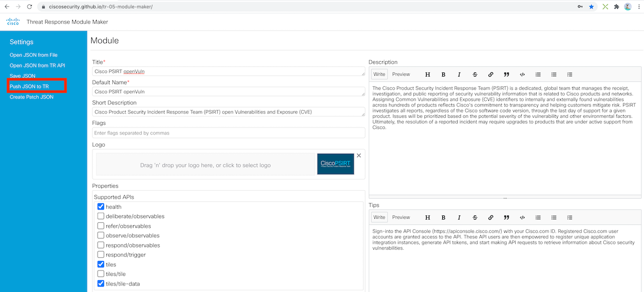
Task: Click Heading icon in Description toolbar
Action: tap(428, 74)
